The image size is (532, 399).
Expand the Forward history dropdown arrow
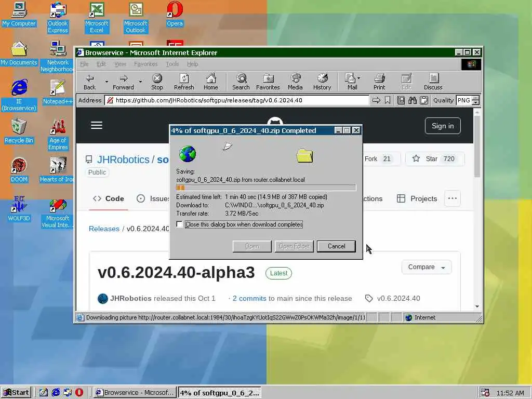140,82
